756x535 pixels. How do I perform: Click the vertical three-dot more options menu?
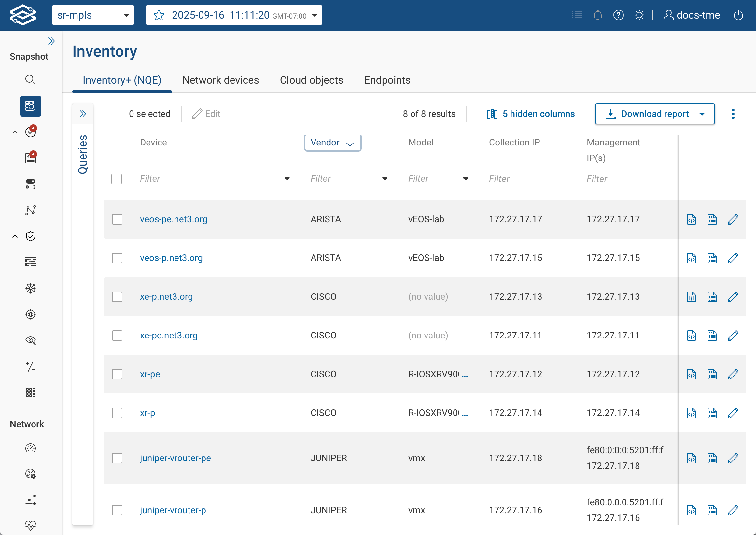coord(733,114)
